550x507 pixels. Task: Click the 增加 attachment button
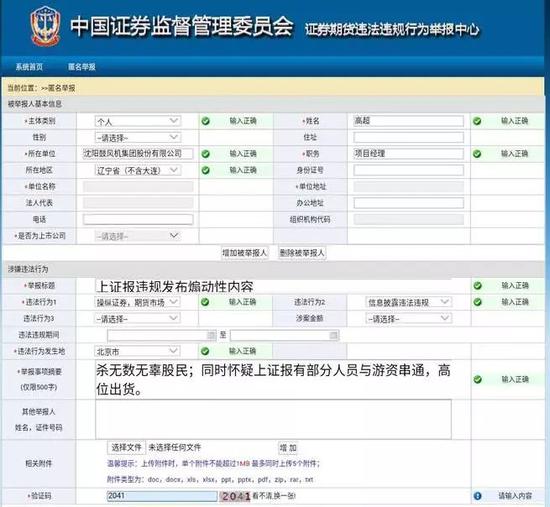click(288, 448)
